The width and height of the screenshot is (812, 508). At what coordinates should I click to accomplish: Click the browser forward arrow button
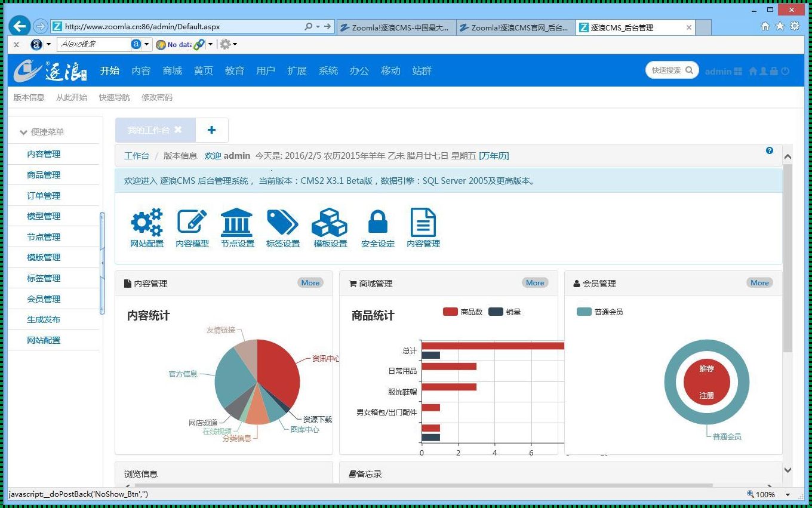(40, 26)
